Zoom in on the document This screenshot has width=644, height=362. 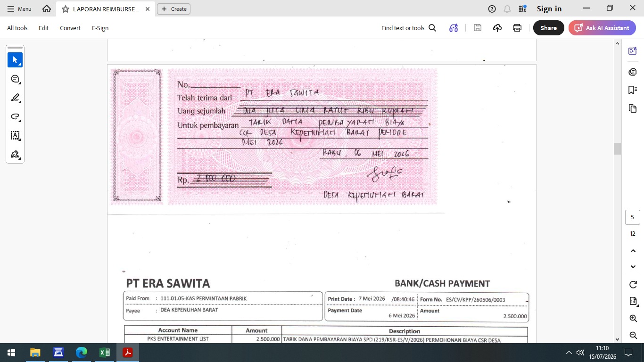point(633,319)
